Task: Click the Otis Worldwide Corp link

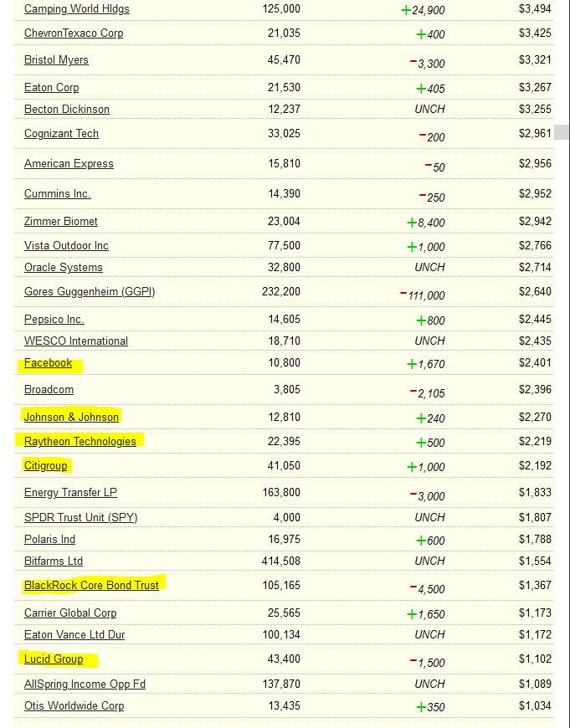Action: coord(74,706)
